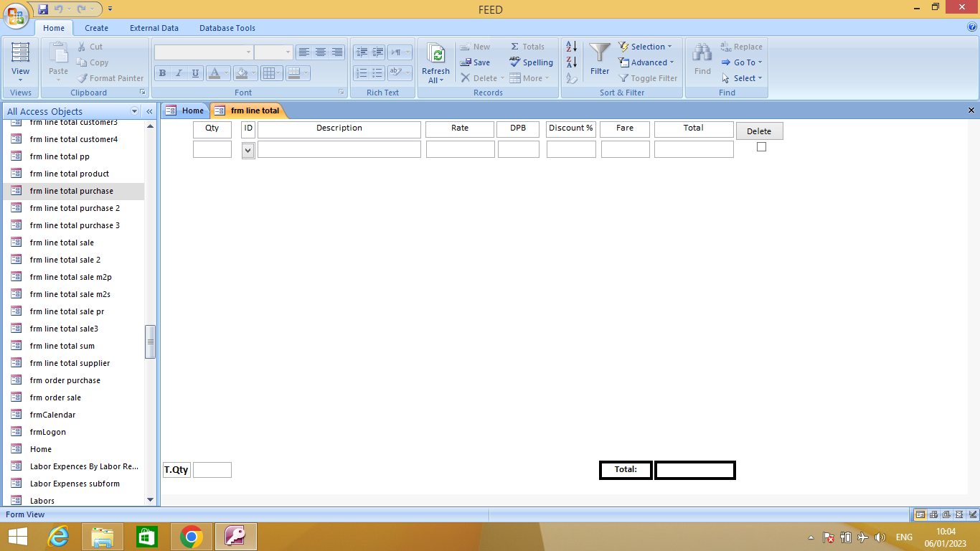Click the T.Qty total field
The width and height of the screenshot is (980, 551).
[212, 470]
